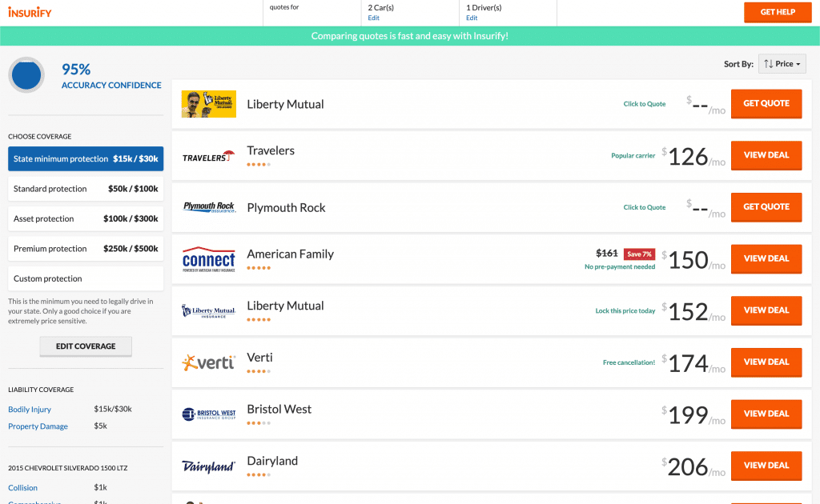Screen dimensions: 820x504
Task: Click Travelers star rating dots
Action: (259, 165)
